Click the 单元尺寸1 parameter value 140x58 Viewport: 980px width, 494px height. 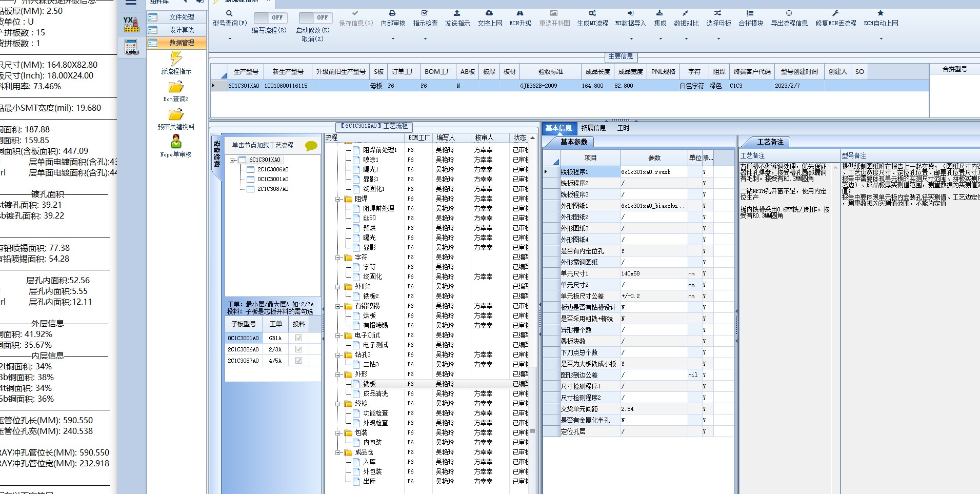(654, 273)
